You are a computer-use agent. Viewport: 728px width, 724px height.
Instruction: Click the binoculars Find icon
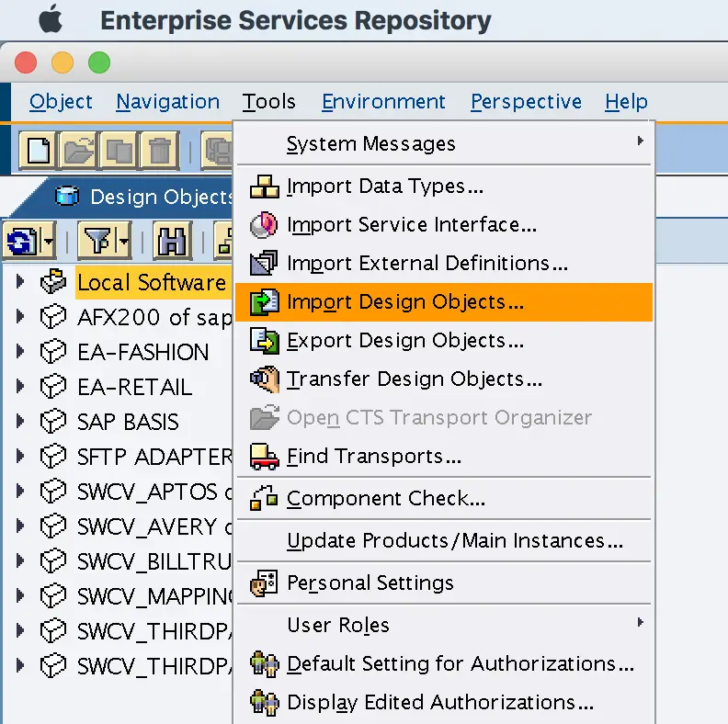pyautogui.click(x=172, y=241)
